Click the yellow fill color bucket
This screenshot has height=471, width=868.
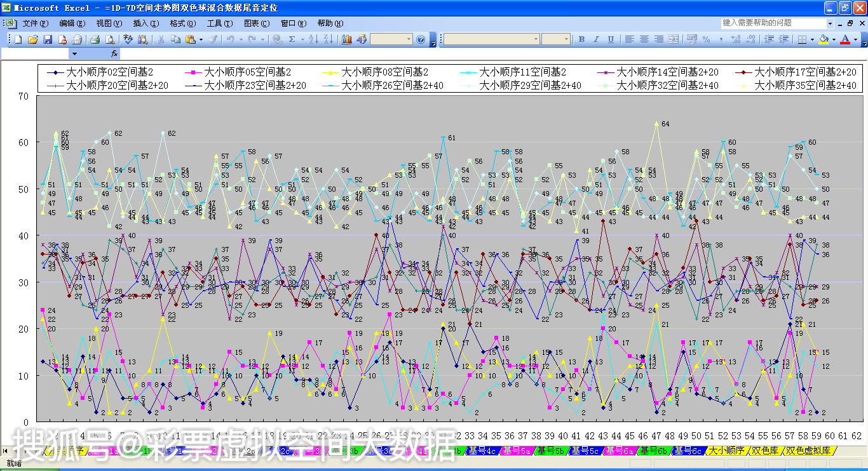click(x=824, y=39)
